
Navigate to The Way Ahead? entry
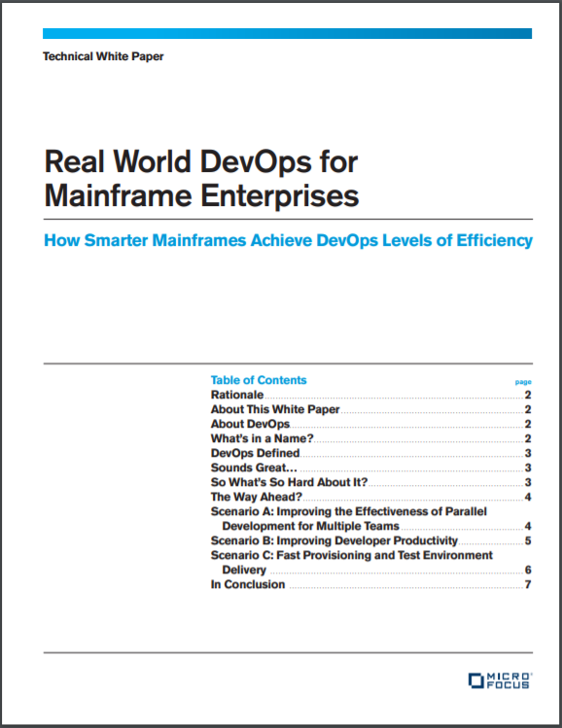pos(370,497)
